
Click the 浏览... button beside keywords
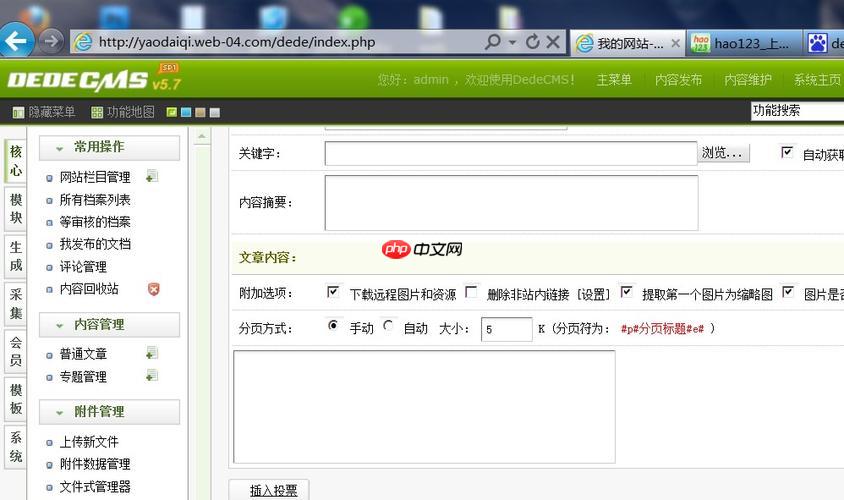click(723, 153)
